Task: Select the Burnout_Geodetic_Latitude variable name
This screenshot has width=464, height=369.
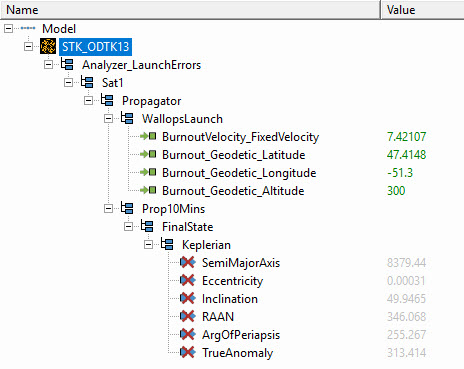Action: pyautogui.click(x=234, y=155)
